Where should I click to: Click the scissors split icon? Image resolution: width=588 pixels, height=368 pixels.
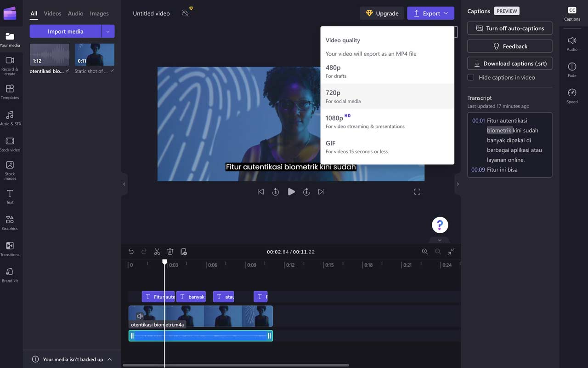pyautogui.click(x=157, y=252)
